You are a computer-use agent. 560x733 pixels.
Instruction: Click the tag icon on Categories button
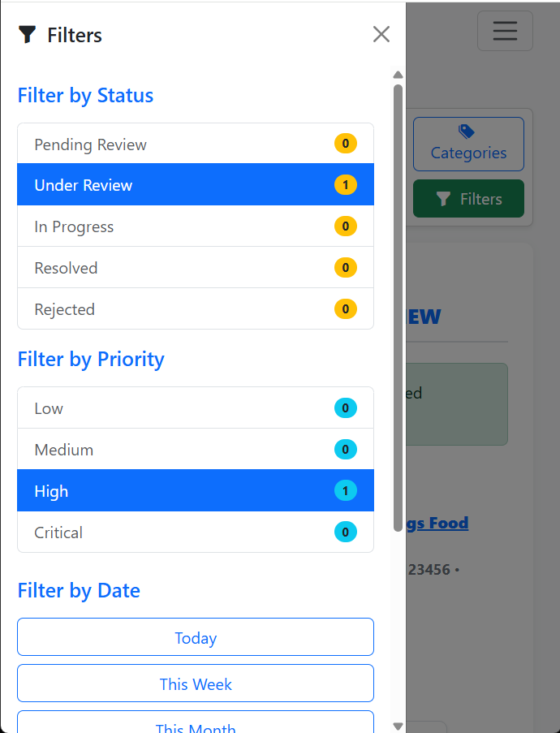pos(467,132)
